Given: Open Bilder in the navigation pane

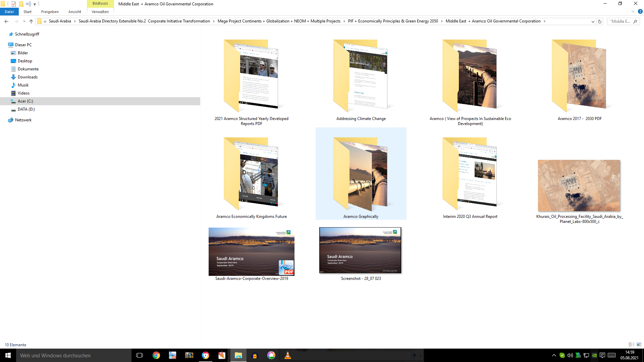Looking at the screenshot, I should (23, 53).
